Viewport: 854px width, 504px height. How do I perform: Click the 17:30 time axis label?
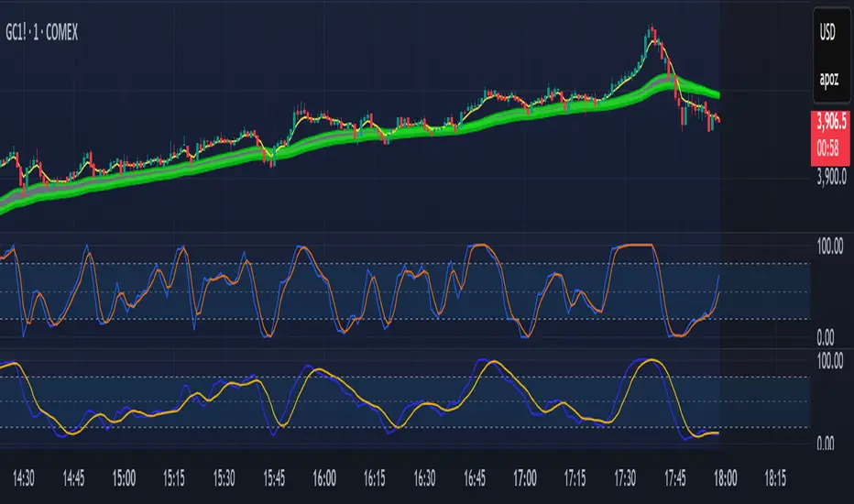(x=625, y=478)
